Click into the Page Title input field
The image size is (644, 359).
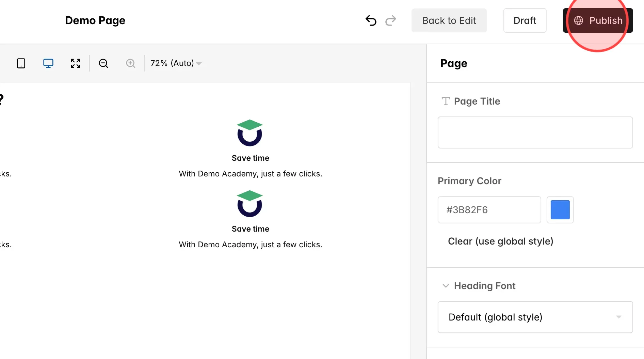[535, 132]
